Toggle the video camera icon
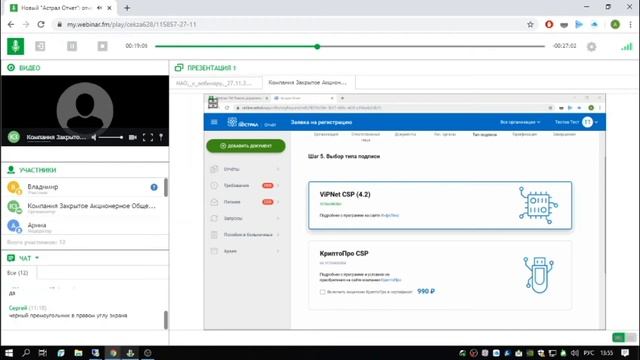 pos(133,138)
